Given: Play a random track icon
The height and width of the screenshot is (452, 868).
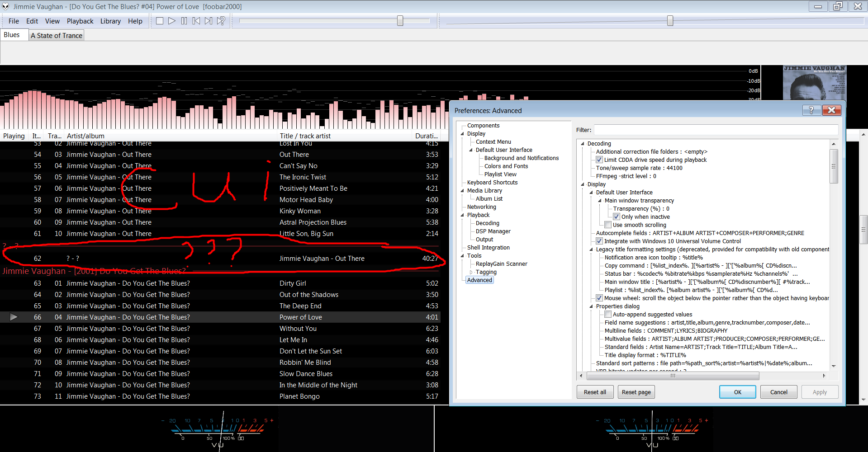Looking at the screenshot, I should coord(221,21).
